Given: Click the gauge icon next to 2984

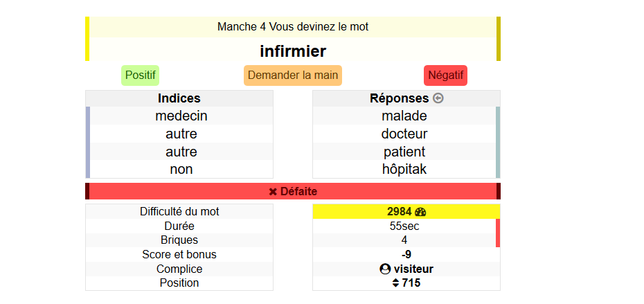Looking at the screenshot, I should (420, 212).
